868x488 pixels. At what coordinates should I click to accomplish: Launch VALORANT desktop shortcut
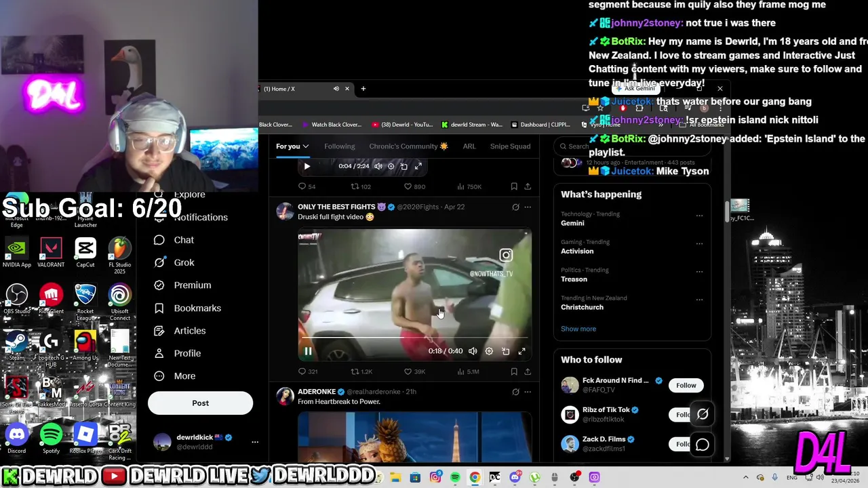pos(51,253)
